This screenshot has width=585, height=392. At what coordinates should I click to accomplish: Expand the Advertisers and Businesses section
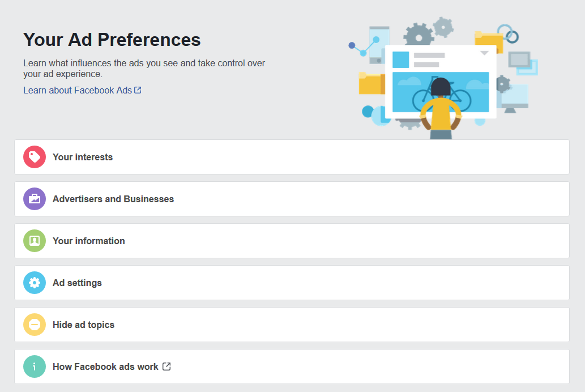[292, 199]
